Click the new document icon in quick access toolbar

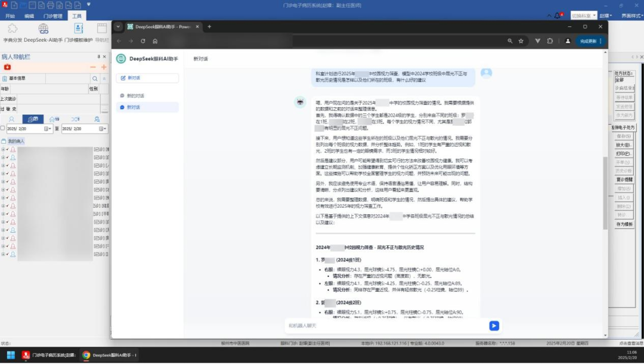click(x=14, y=5)
